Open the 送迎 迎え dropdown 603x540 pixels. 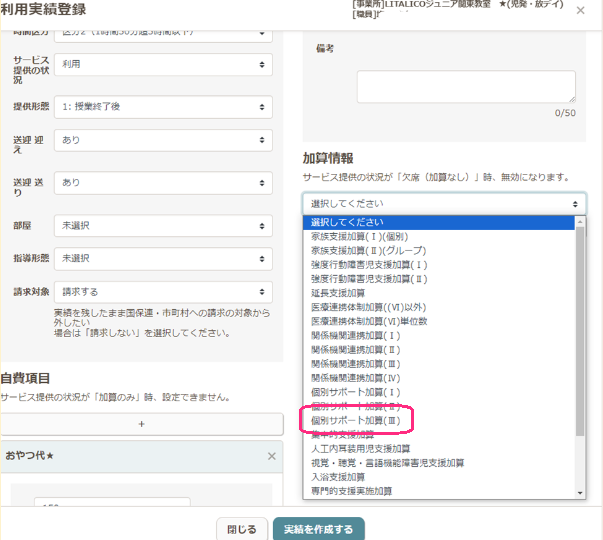point(162,141)
